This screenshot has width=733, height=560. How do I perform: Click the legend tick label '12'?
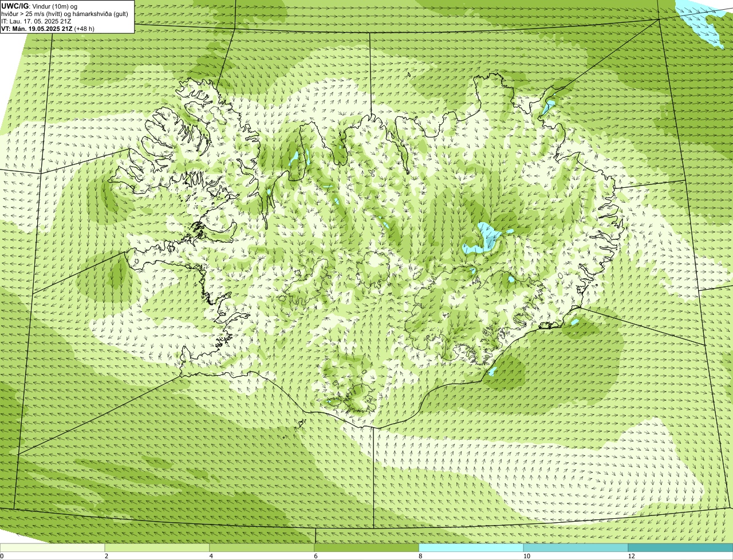(631, 556)
